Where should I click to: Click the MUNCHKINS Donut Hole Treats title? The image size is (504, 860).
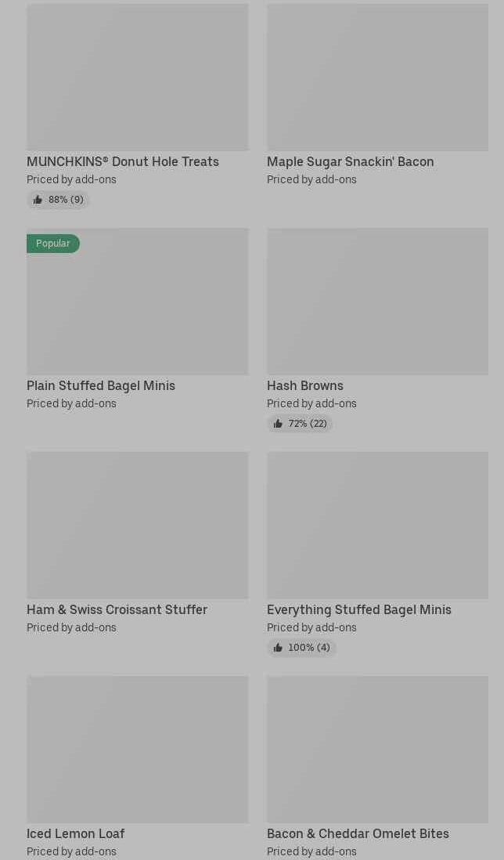click(123, 161)
